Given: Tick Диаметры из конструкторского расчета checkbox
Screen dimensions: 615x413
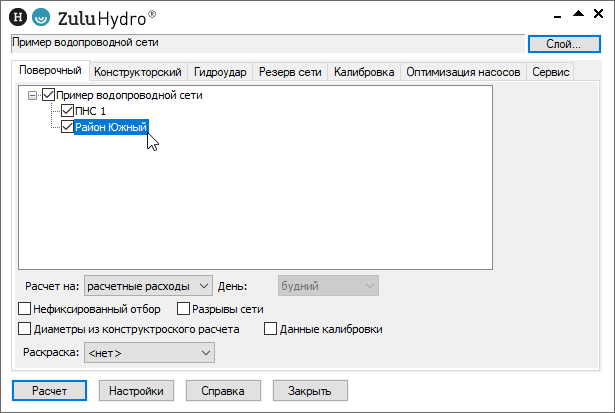Looking at the screenshot, I should pyautogui.click(x=25, y=328).
